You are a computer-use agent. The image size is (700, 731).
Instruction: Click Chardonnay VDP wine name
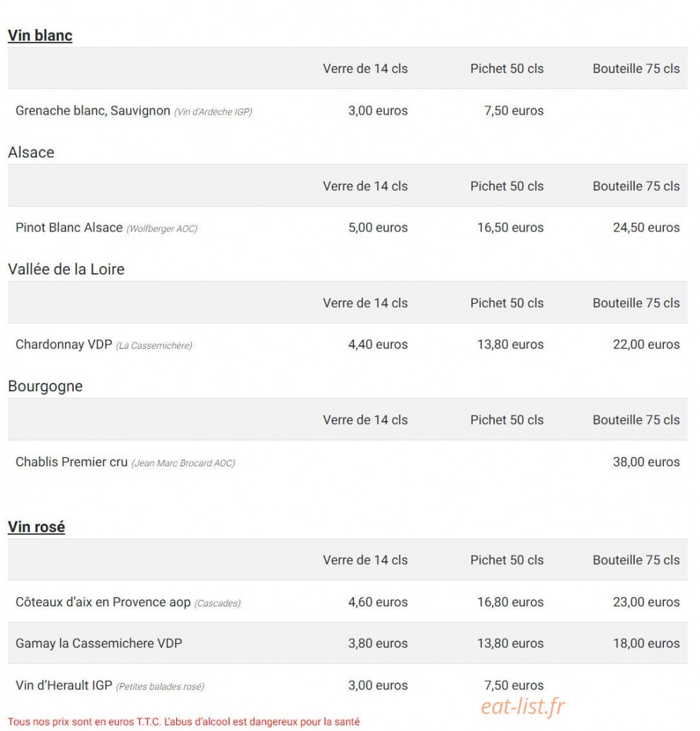pos(64,345)
